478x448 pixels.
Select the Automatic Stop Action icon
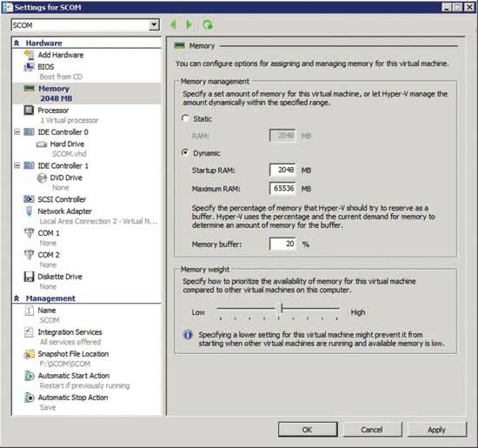[30, 398]
